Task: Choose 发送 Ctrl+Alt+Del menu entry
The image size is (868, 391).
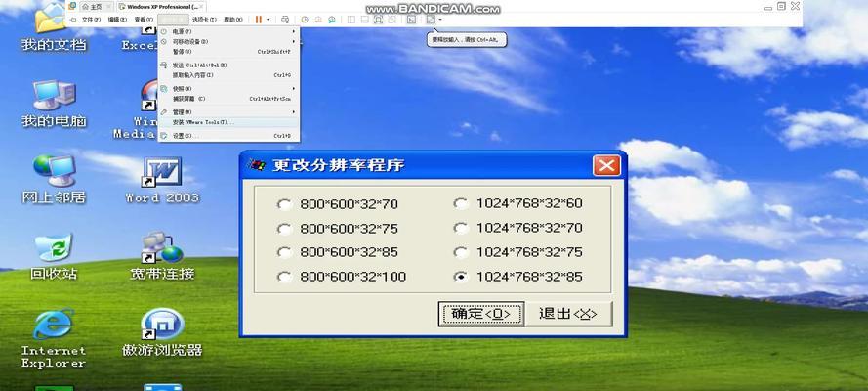Action: click(x=228, y=65)
